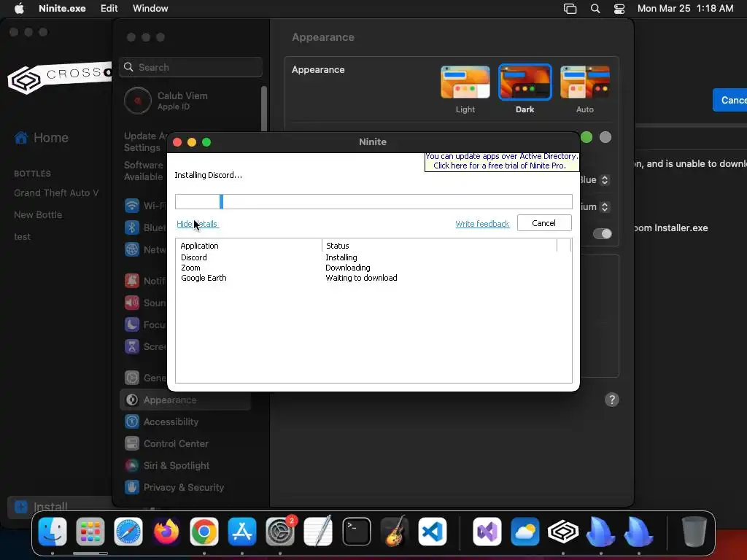
Task: Open the test bottle
Action: pyautogui.click(x=22, y=237)
